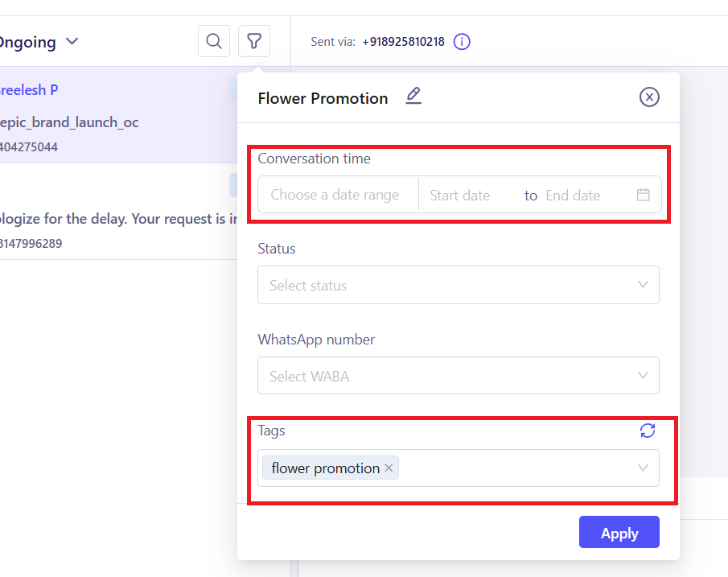This screenshot has height=577, width=728.
Task: Remove the flower promotion tag
Action: (389, 468)
